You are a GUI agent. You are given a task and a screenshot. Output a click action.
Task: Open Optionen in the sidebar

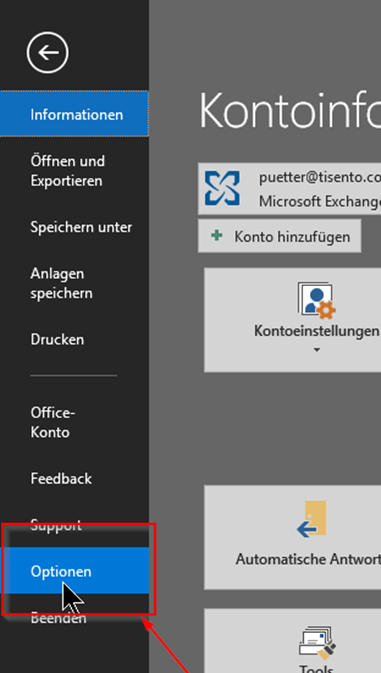tap(74, 571)
